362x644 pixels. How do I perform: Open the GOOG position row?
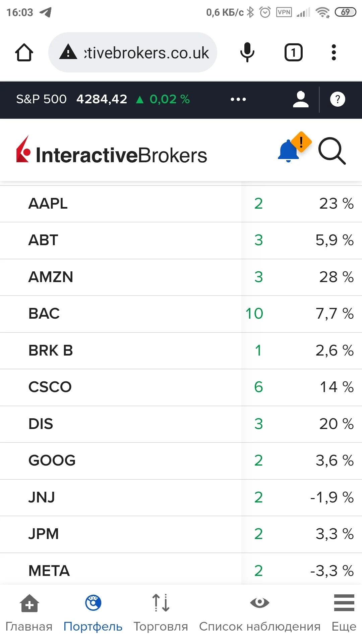click(181, 461)
